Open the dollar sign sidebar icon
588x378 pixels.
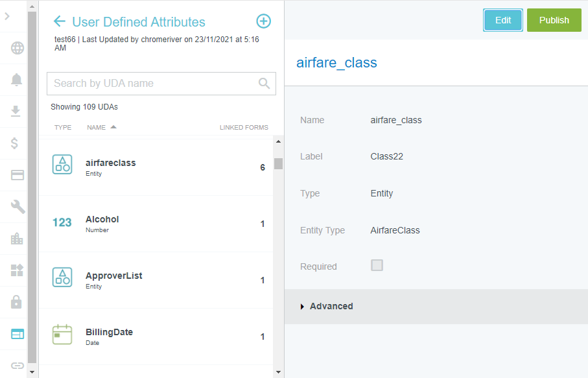click(15, 143)
